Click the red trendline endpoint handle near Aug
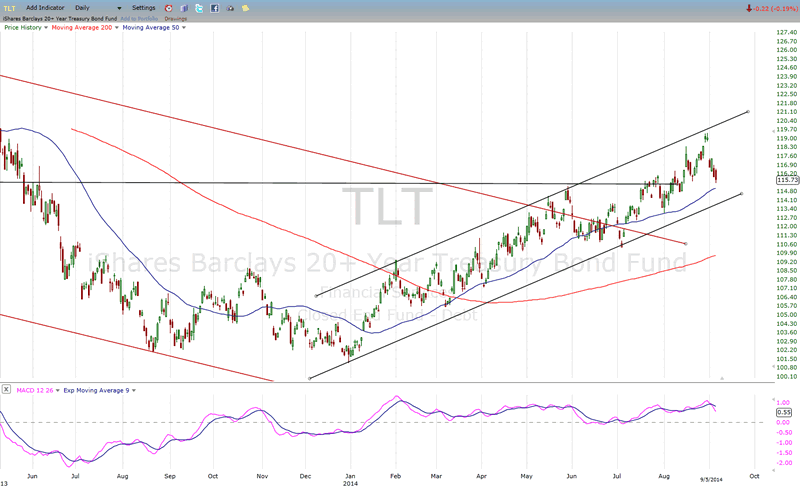Viewport: 800px width, 486px height. tap(685, 244)
